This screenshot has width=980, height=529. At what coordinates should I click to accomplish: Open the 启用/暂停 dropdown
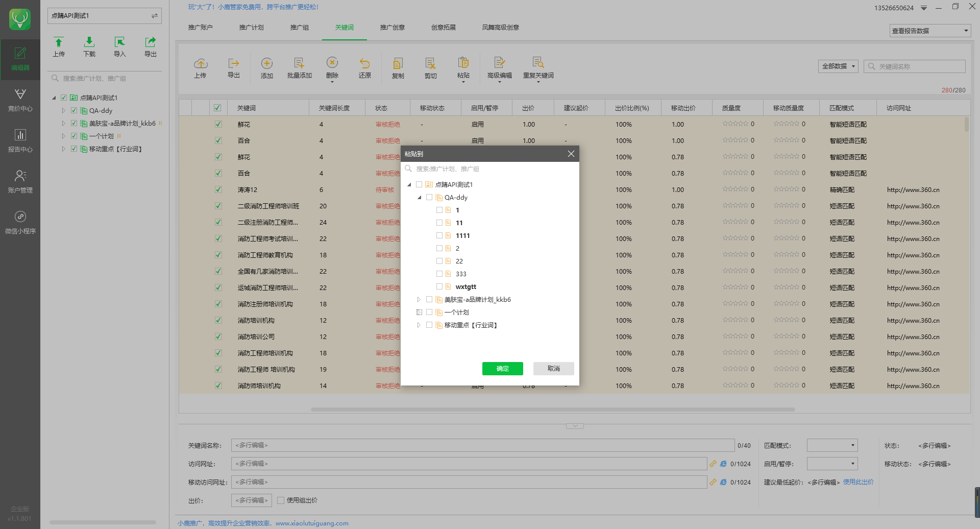click(x=832, y=464)
